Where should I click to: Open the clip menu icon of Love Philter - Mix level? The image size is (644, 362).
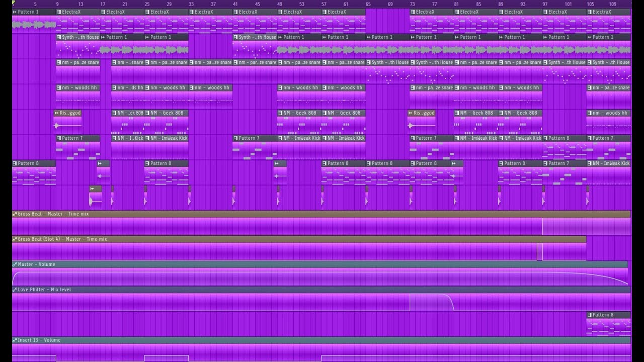pyautogui.click(x=15, y=289)
